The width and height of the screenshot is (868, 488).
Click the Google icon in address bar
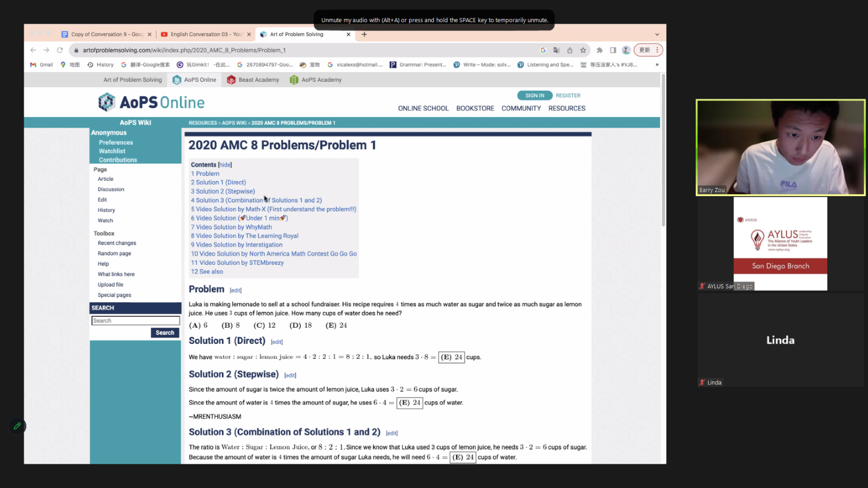pyautogui.click(x=543, y=50)
